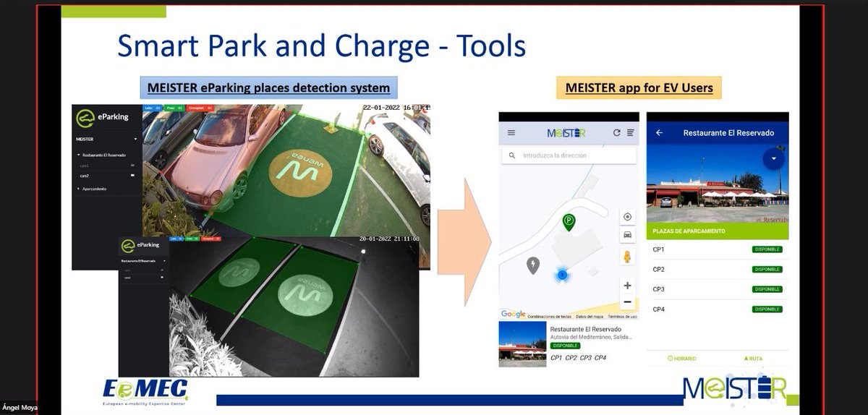Select cam2 in upper eParking sidebar

click(85, 176)
